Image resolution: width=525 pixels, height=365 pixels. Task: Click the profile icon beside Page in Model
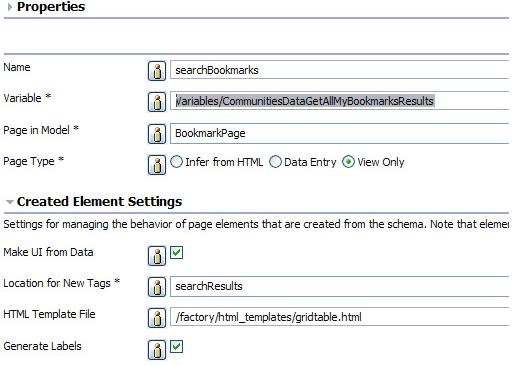coord(157,134)
